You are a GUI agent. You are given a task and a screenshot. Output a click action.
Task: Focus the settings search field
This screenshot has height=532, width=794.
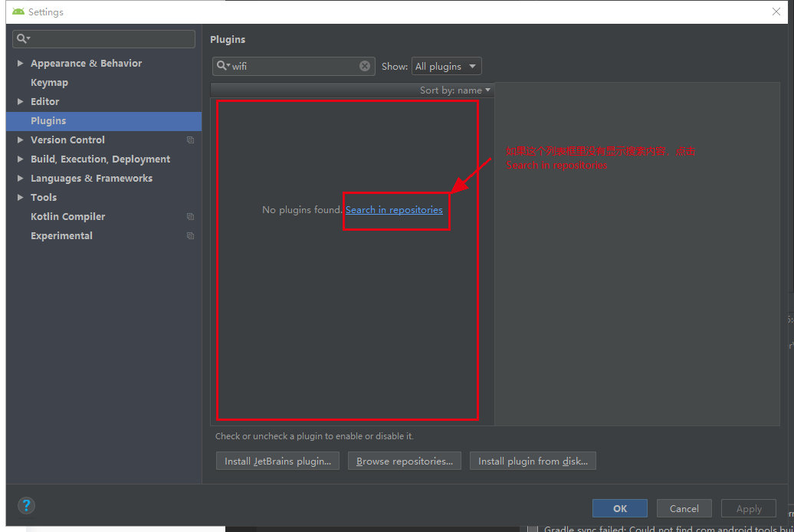coord(103,39)
